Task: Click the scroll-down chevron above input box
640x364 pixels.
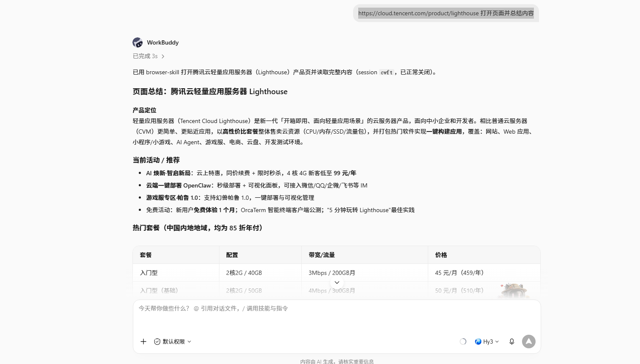Action: pos(337,283)
